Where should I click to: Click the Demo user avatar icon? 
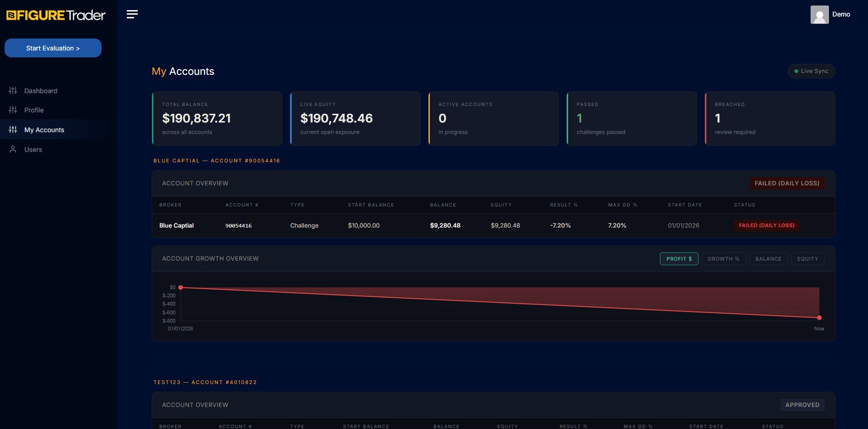click(820, 14)
